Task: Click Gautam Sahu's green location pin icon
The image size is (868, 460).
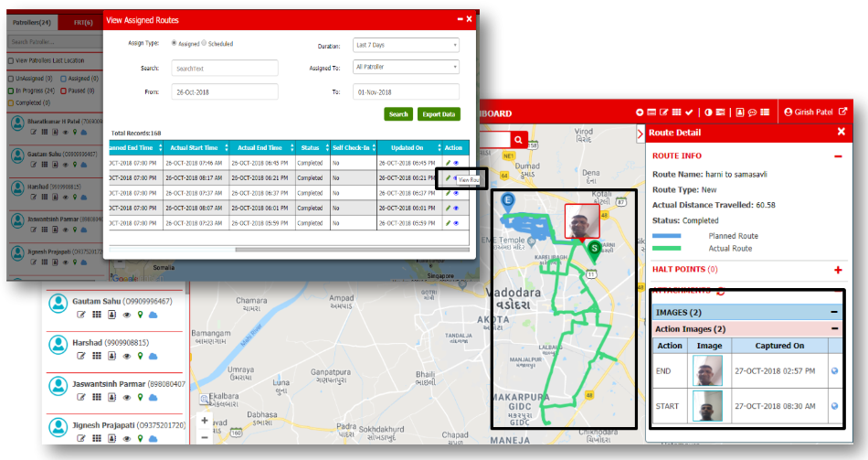Action: [x=140, y=315]
